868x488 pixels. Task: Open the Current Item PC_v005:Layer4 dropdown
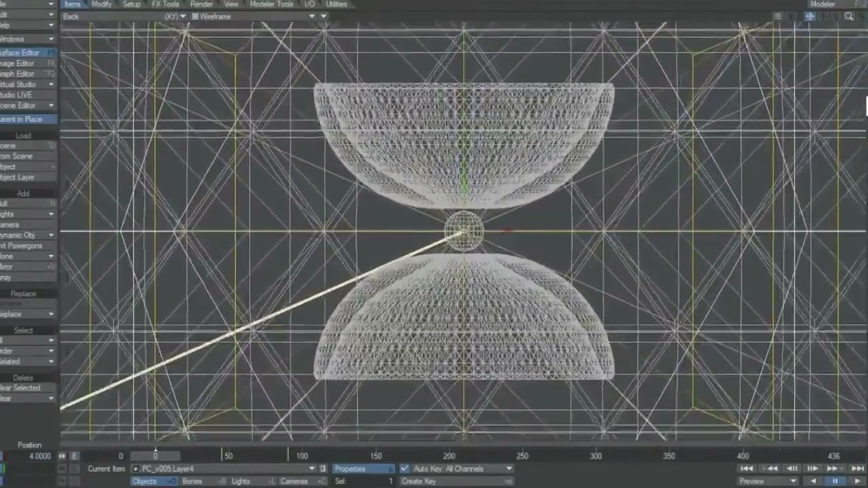click(x=223, y=468)
